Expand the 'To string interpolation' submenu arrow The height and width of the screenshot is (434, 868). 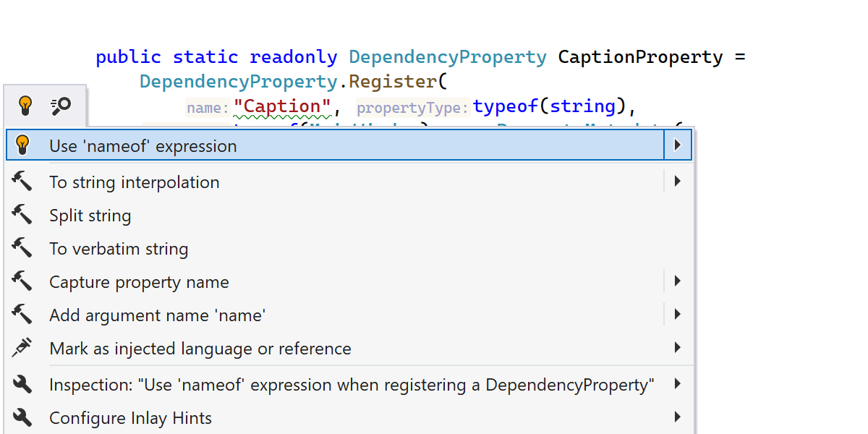click(x=677, y=182)
